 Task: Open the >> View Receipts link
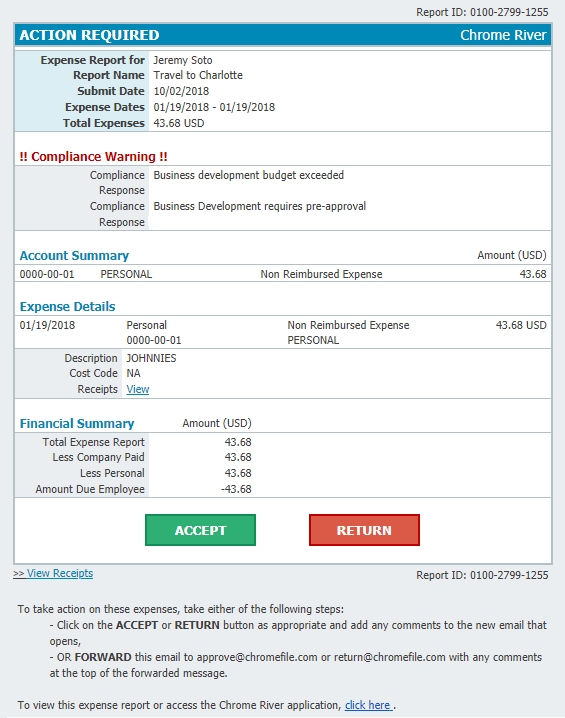pos(53,573)
